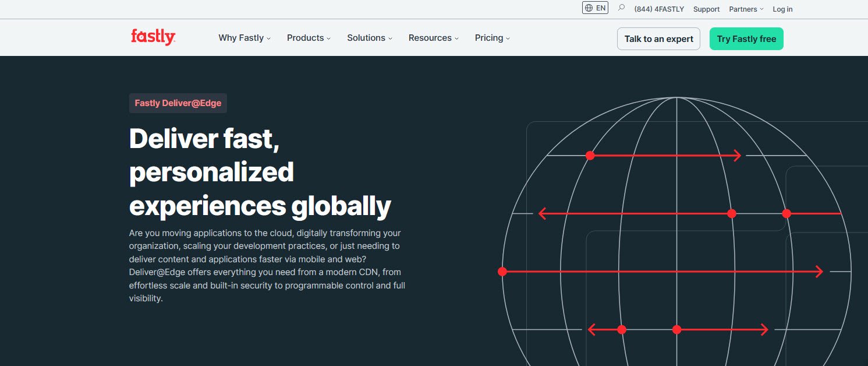Click the 'Deliver fast, personalized experiences globally' headline

pyautogui.click(x=260, y=173)
